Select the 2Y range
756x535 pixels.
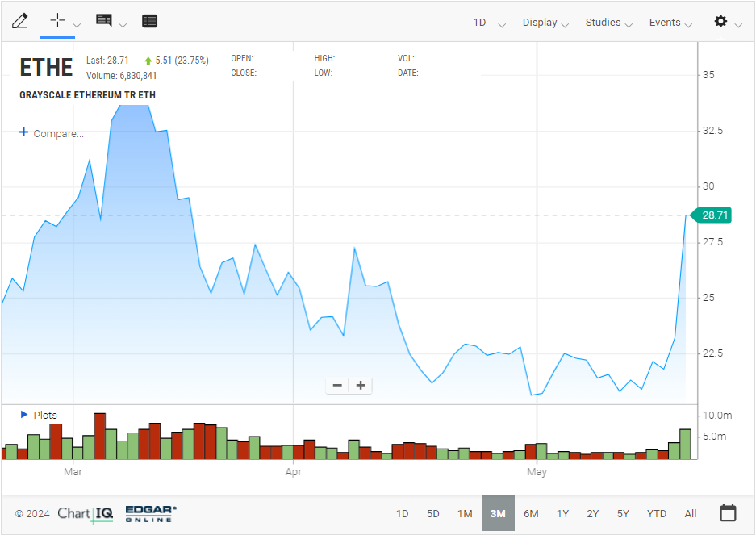coord(592,514)
